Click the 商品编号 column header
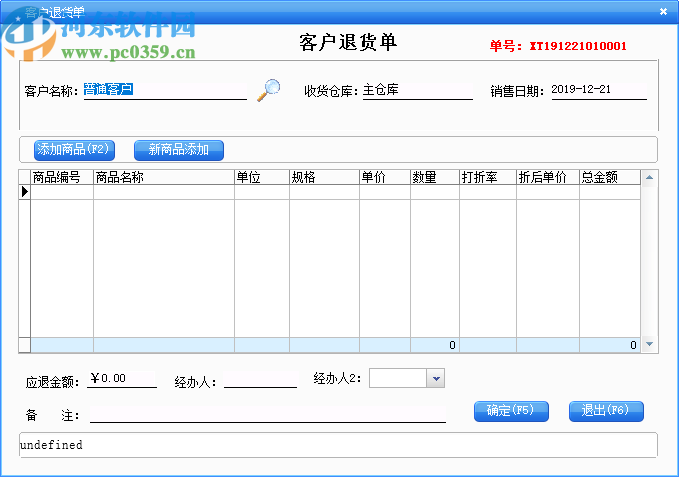 [x=62, y=177]
